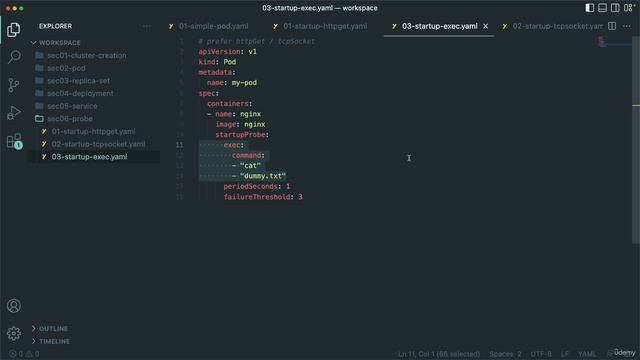640x360 pixels.
Task: Expand the sec01-cluster-creation folder
Action: coord(87,56)
